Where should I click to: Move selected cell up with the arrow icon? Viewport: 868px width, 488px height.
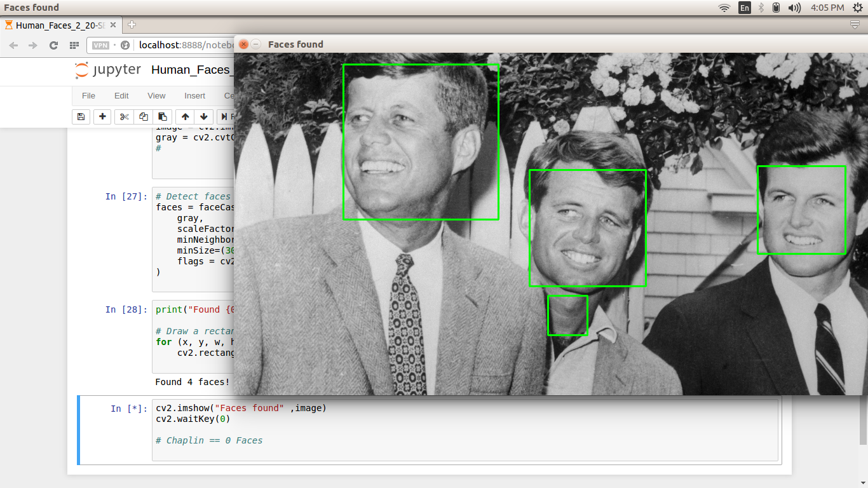(185, 117)
